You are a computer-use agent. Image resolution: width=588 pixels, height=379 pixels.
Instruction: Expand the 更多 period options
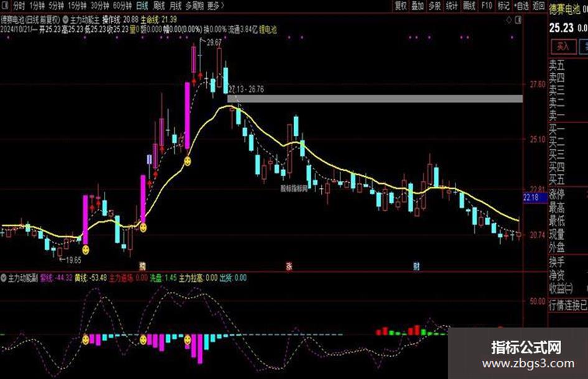(215, 6)
